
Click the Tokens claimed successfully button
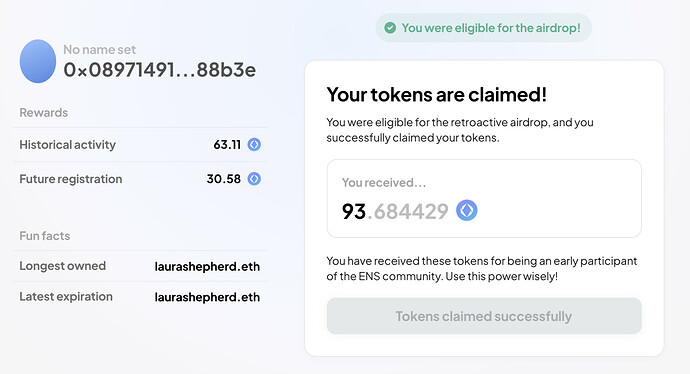[484, 316]
